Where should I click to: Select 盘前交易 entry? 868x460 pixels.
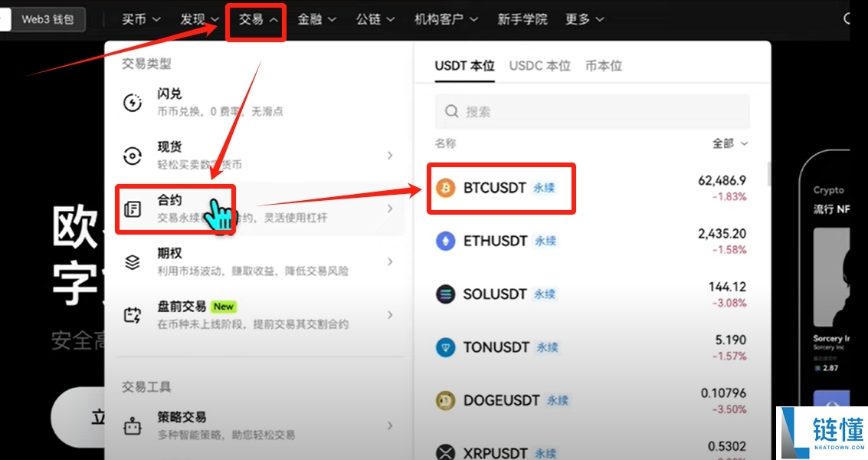pyautogui.click(x=259, y=315)
